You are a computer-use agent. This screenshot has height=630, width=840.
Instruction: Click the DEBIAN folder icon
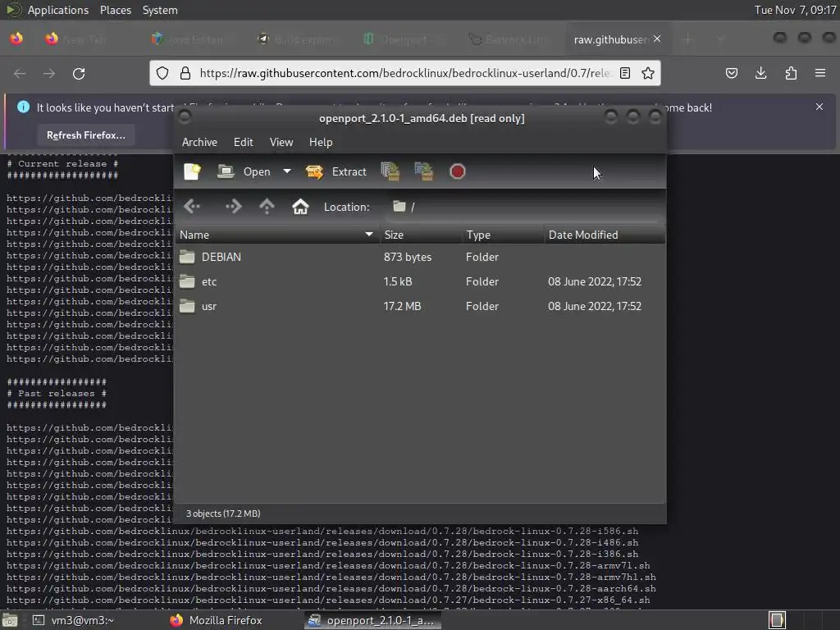[x=187, y=257]
